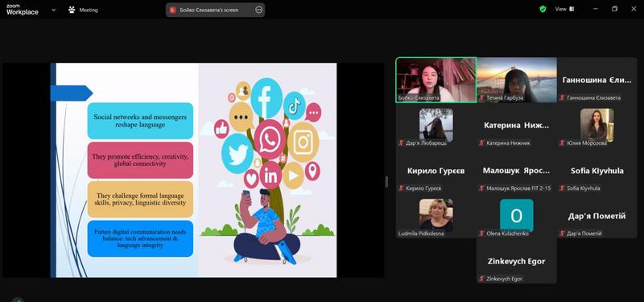Screen dimensions: 644x302
Task: Click muted mic icon beside Olena Kulazhenko
Action: tap(481, 234)
